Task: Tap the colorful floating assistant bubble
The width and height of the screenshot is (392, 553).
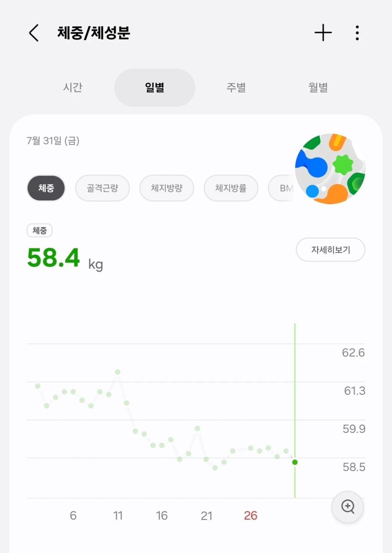Action: tap(330, 169)
